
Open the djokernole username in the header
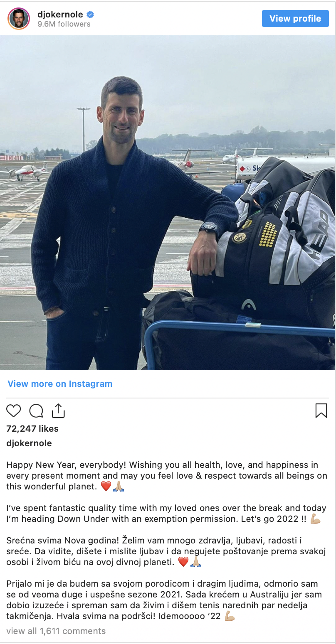[60, 15]
